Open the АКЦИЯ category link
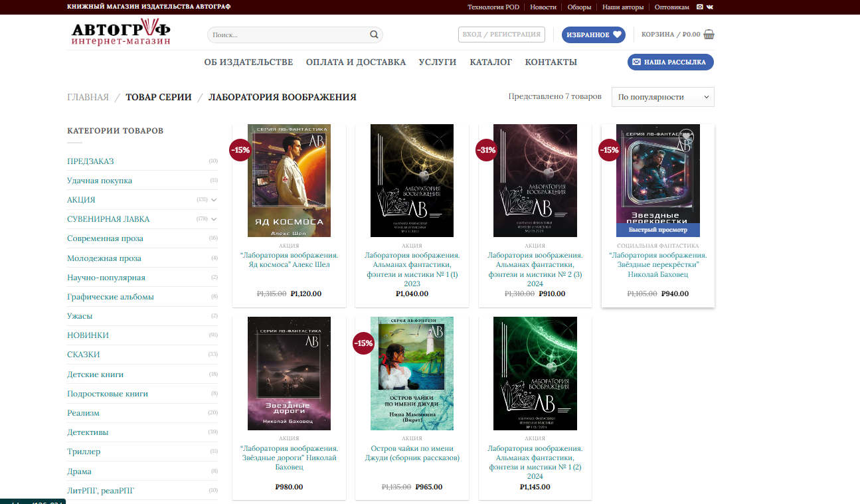 pyautogui.click(x=81, y=200)
